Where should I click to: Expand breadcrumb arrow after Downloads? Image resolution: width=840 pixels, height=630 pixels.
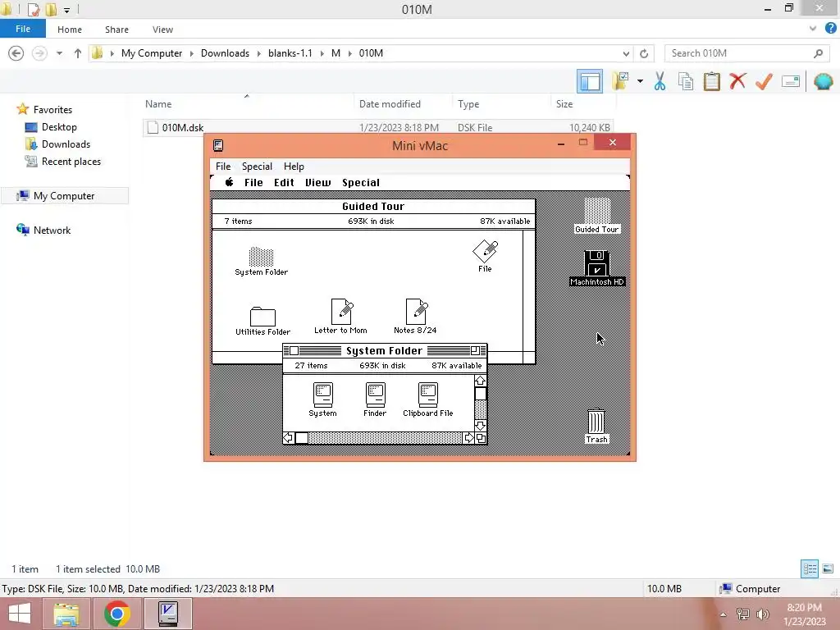click(258, 53)
